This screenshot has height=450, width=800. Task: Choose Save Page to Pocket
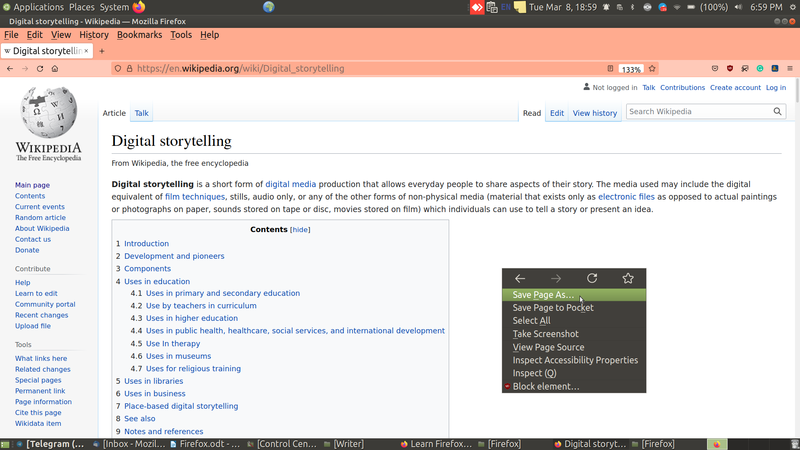coord(574,308)
